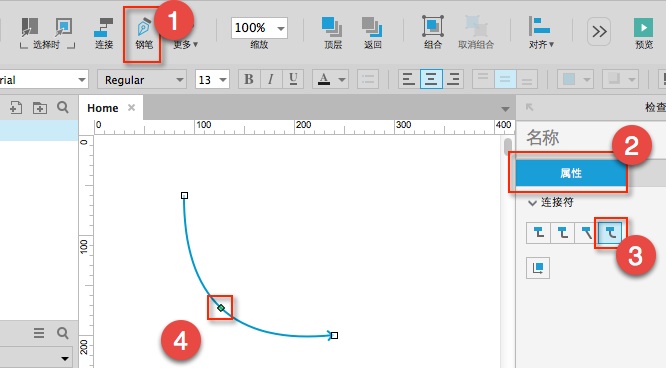This screenshot has width=666, height=368.
Task: Select the curved connector line style
Action: 610,233
